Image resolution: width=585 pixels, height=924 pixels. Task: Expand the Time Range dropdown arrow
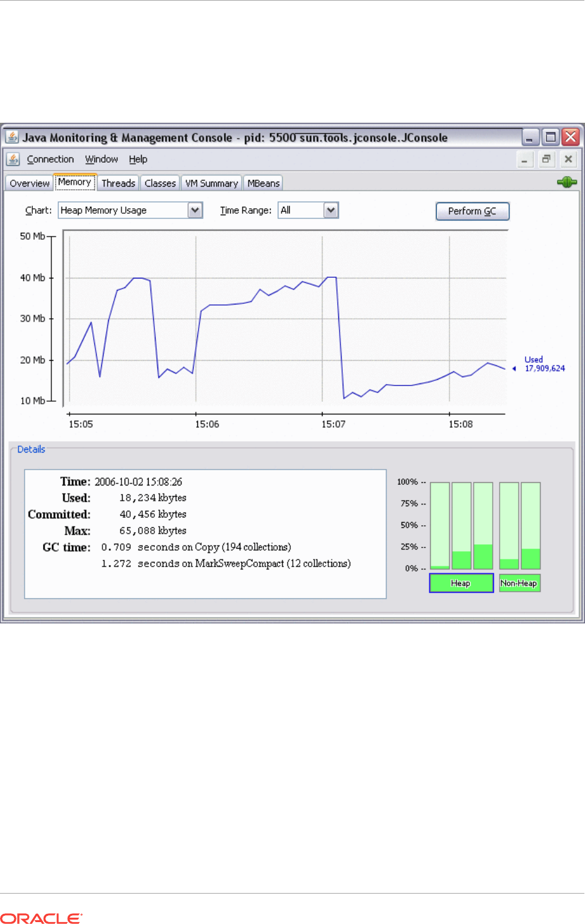click(331, 210)
